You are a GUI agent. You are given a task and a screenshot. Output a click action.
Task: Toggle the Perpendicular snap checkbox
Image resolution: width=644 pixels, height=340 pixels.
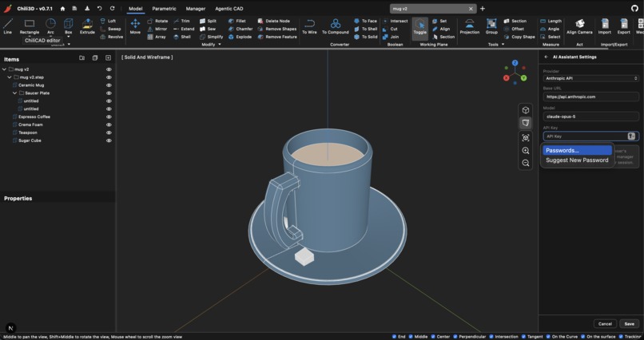455,337
